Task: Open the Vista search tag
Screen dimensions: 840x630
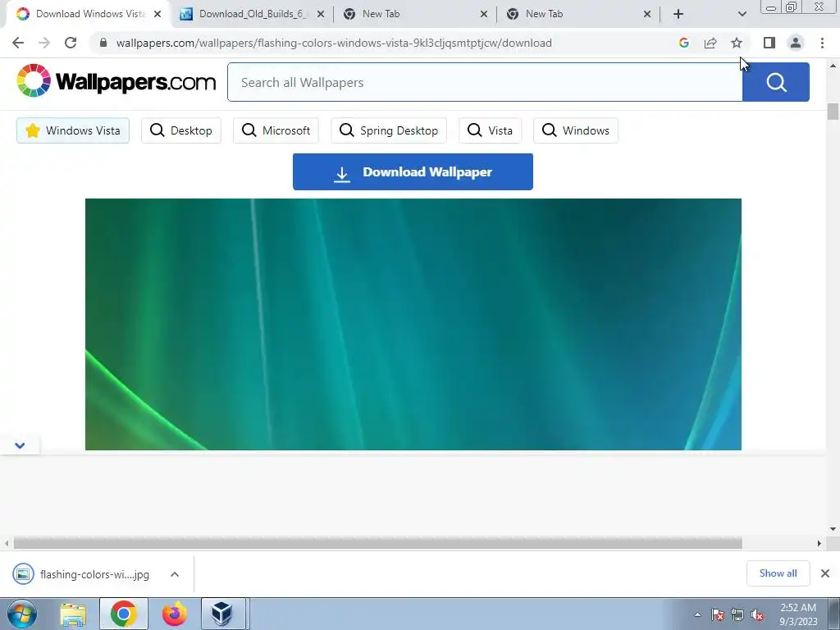Action: point(491,130)
